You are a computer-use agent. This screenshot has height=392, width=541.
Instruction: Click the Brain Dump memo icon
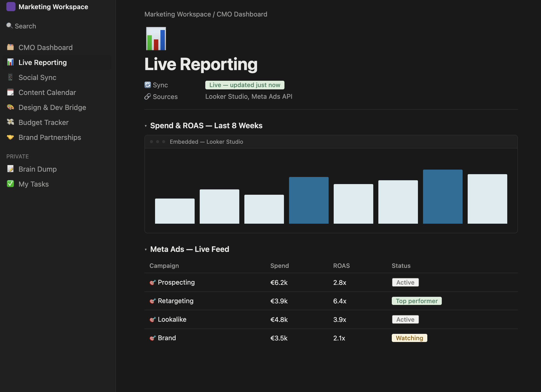point(10,169)
